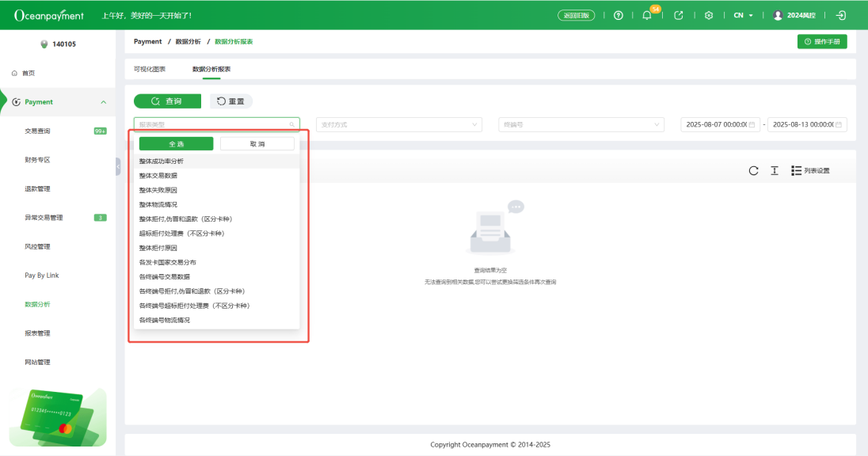The width and height of the screenshot is (868, 456).
Task: Click the 140105 account number
Action: click(64, 44)
